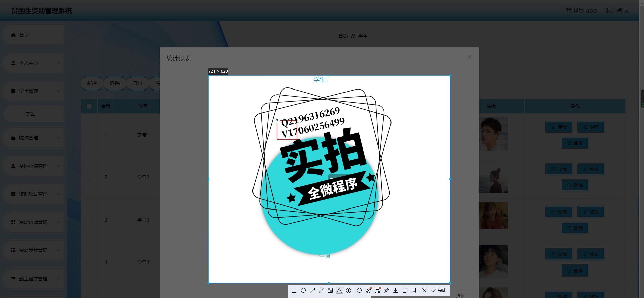Image resolution: width=644 pixels, height=298 pixels.
Task: Click the icon beside 资助项目管理
Action: [x=13, y=194]
